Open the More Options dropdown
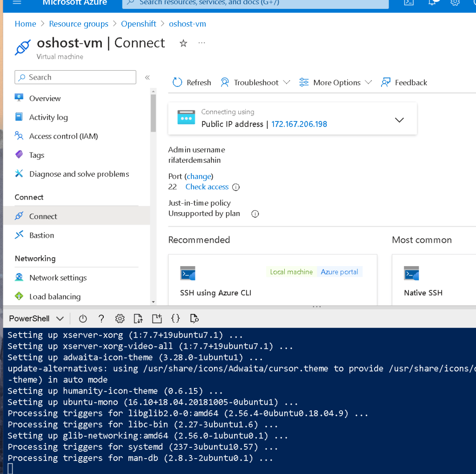 click(335, 82)
